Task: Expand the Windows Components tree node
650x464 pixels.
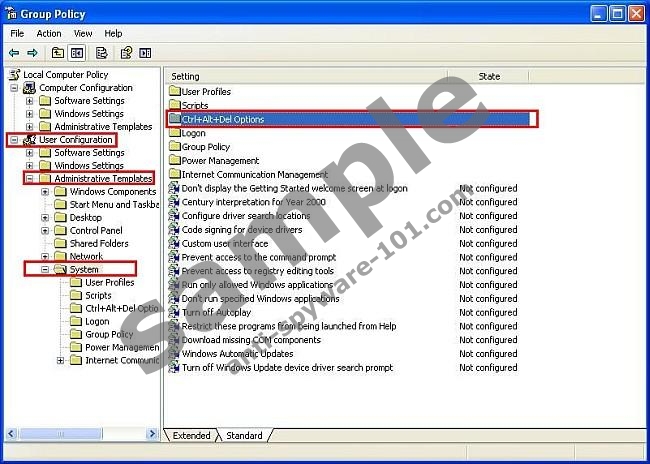Action: point(45,191)
